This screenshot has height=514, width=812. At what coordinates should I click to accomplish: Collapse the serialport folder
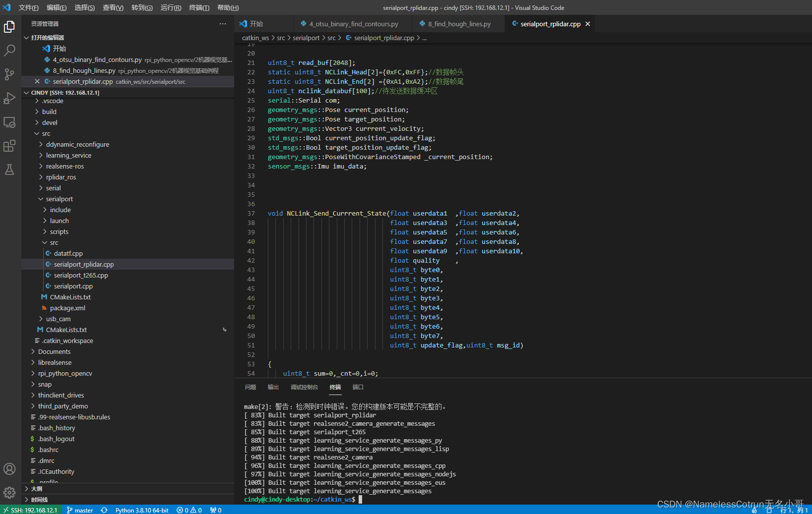pyautogui.click(x=59, y=199)
